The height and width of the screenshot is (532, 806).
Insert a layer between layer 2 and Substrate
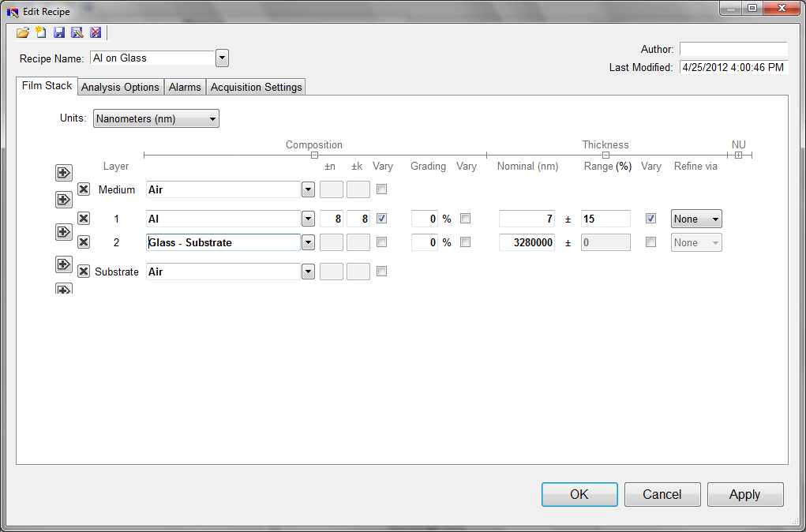64,264
